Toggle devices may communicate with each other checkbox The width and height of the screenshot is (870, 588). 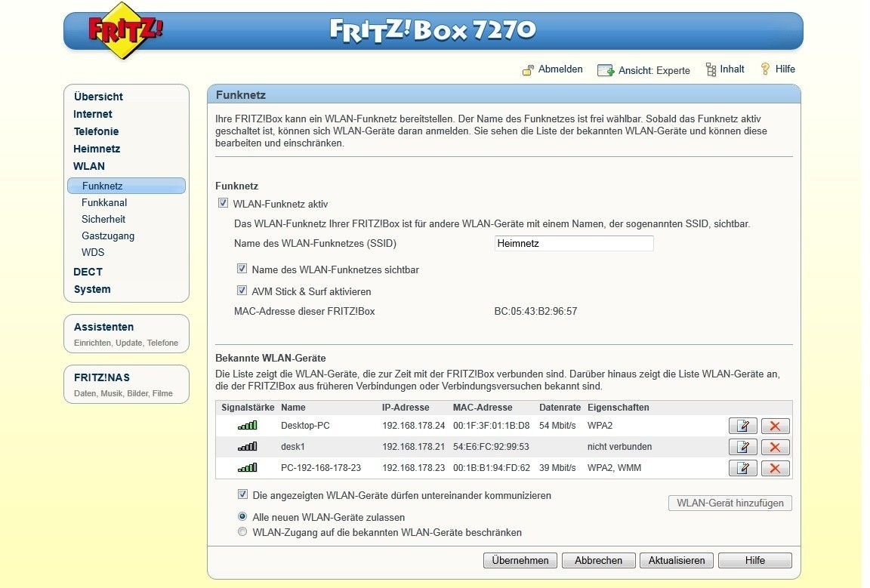click(242, 494)
